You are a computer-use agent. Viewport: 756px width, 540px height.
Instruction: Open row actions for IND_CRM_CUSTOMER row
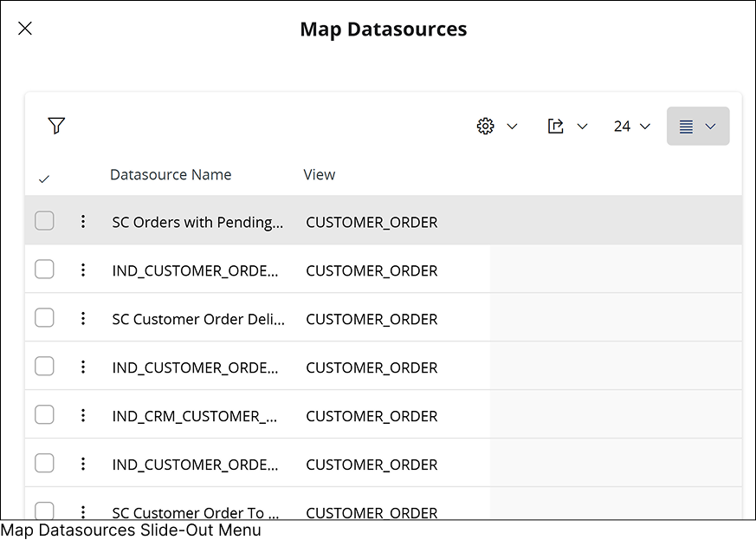83,416
